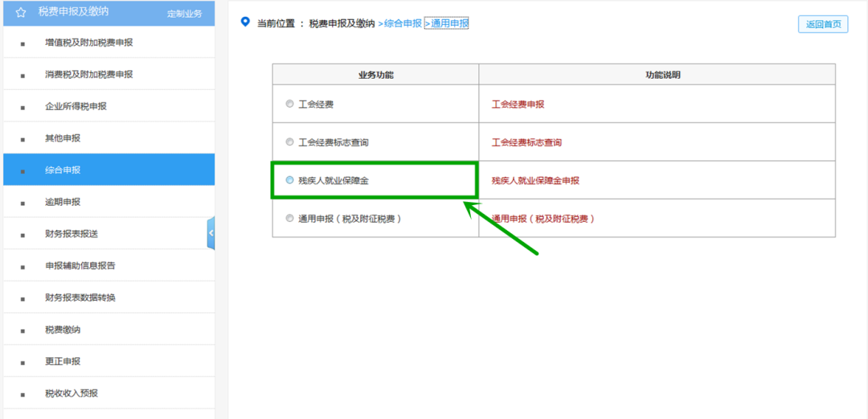Click the star icon beside 税费申报及缴纳

click(20, 12)
